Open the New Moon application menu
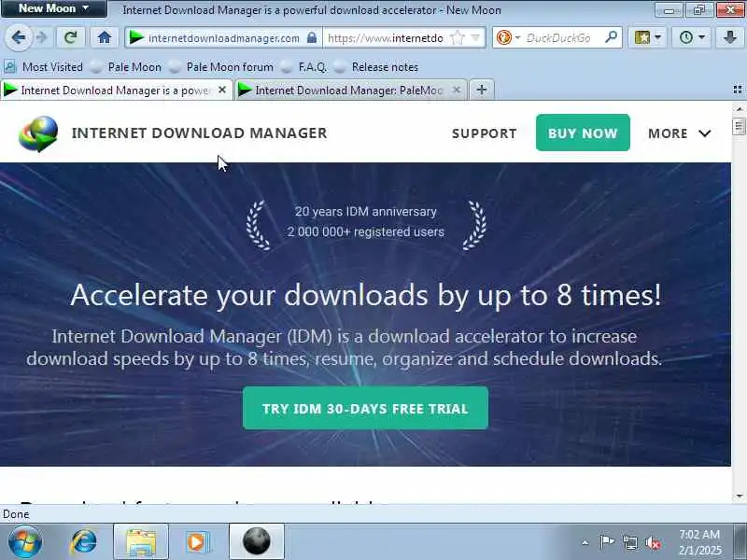The height and width of the screenshot is (560, 747). coord(54,8)
